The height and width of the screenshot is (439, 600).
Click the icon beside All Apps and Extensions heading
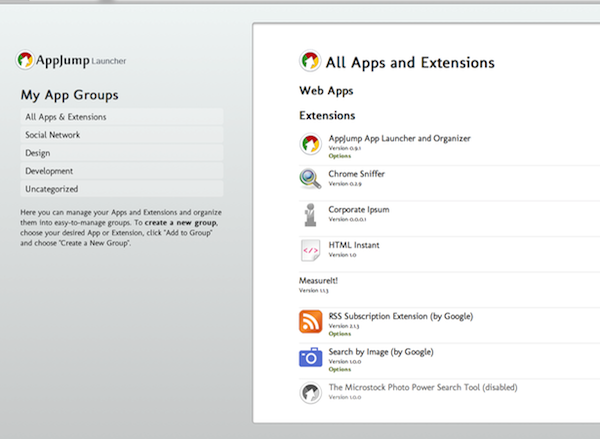click(x=311, y=62)
